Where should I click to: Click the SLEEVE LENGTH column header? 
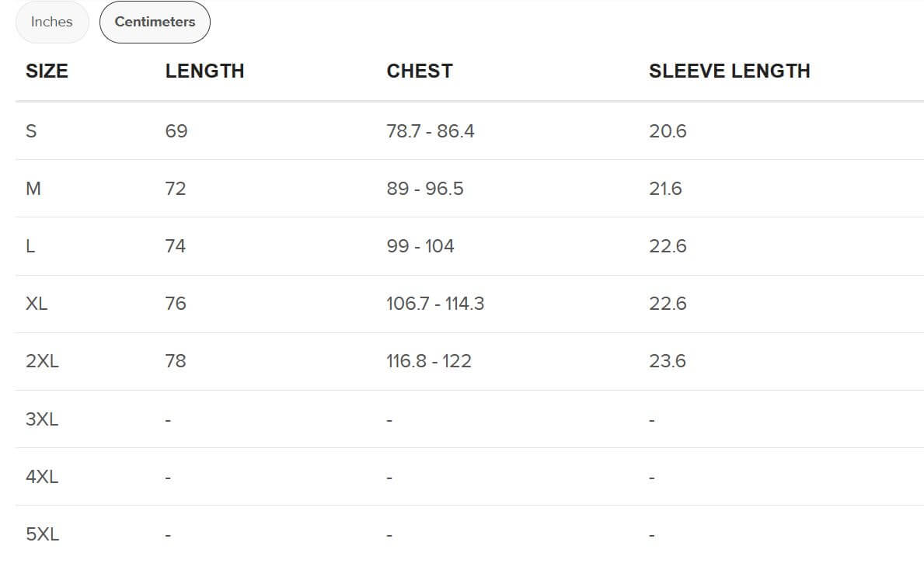tap(730, 71)
